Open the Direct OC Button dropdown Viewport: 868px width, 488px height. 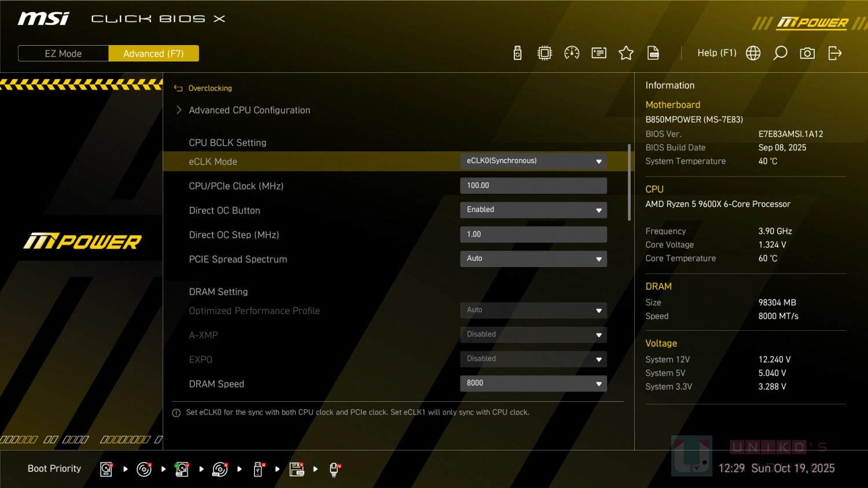pos(533,210)
